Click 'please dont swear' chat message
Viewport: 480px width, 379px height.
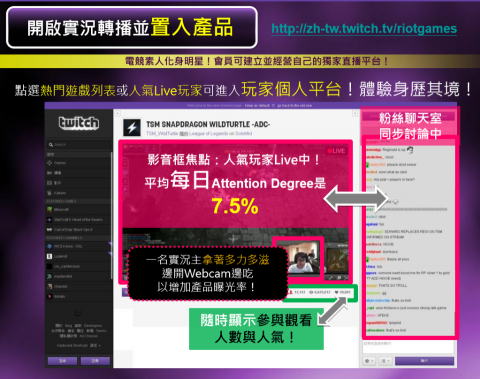click(402, 165)
